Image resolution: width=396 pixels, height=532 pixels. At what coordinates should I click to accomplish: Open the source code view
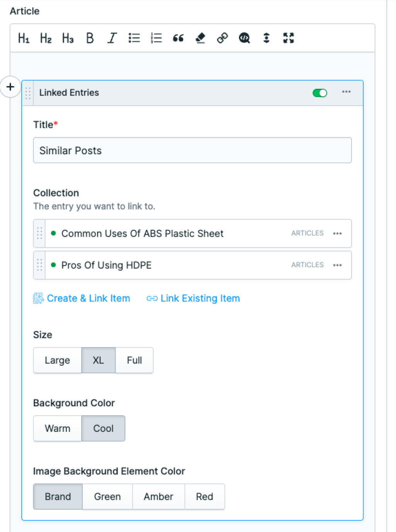click(244, 38)
